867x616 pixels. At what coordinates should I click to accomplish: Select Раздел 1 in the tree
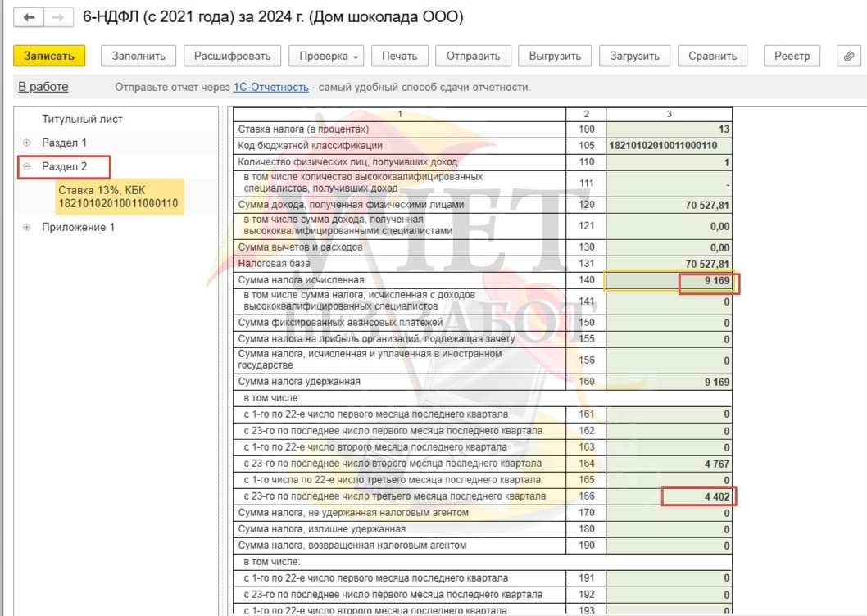[x=64, y=143]
